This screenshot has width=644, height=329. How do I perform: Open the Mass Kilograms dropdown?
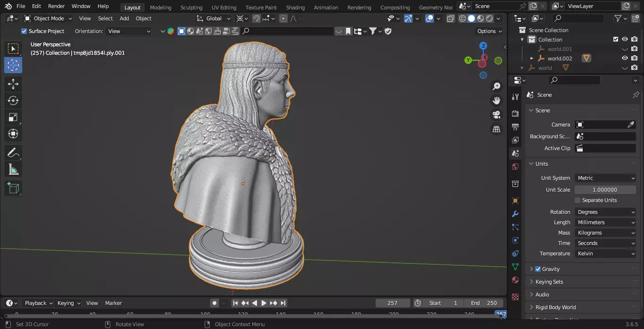click(x=606, y=233)
